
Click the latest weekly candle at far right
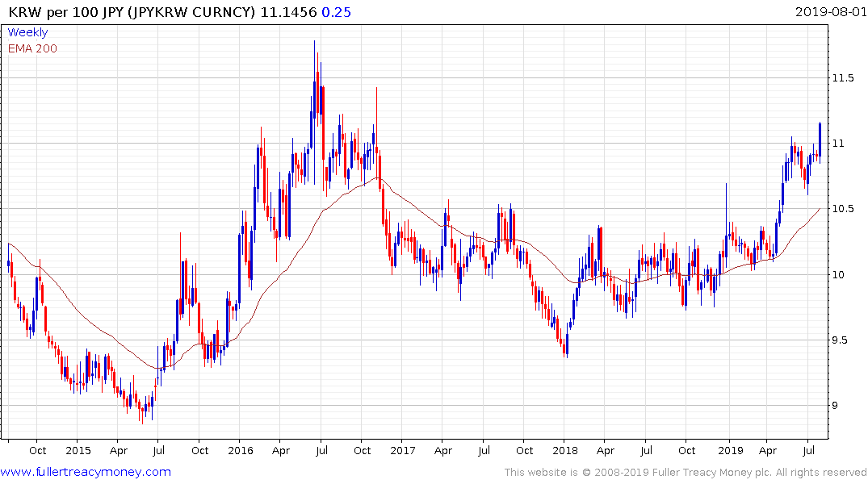pyautogui.click(x=820, y=143)
